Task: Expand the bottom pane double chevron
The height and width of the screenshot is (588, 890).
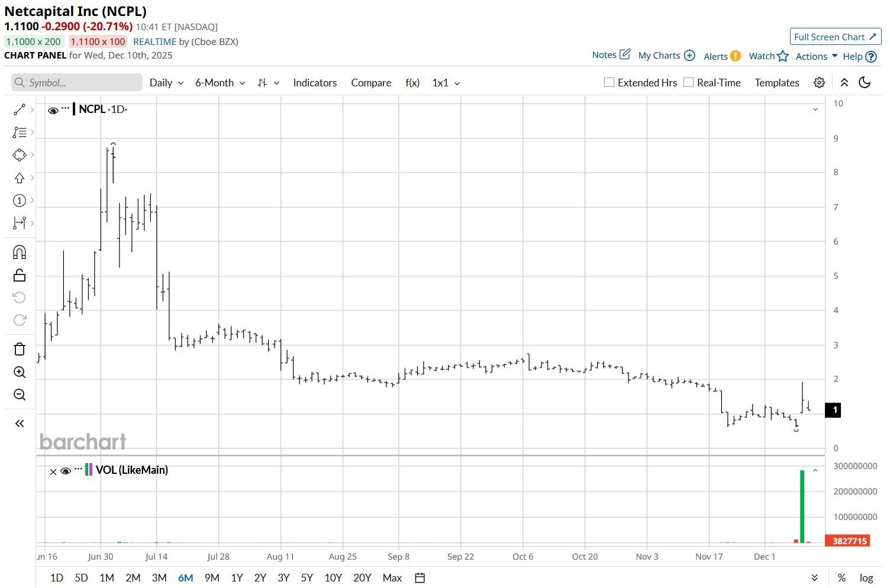Action: [x=815, y=578]
